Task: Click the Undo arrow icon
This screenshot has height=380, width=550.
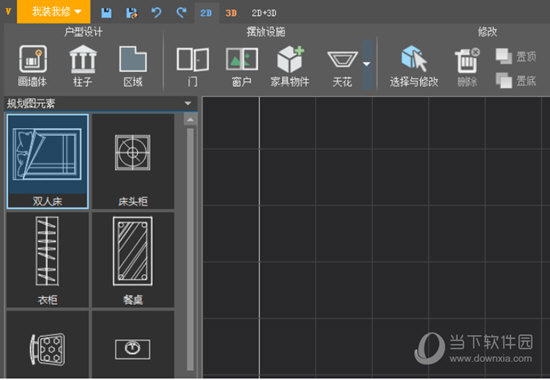Action: tap(156, 13)
